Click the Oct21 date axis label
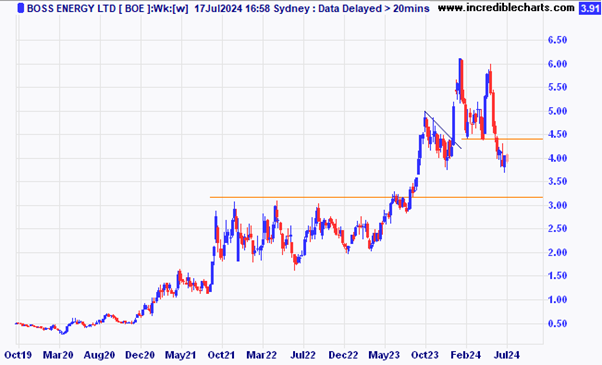This screenshot has height=365, width=602. [x=221, y=355]
